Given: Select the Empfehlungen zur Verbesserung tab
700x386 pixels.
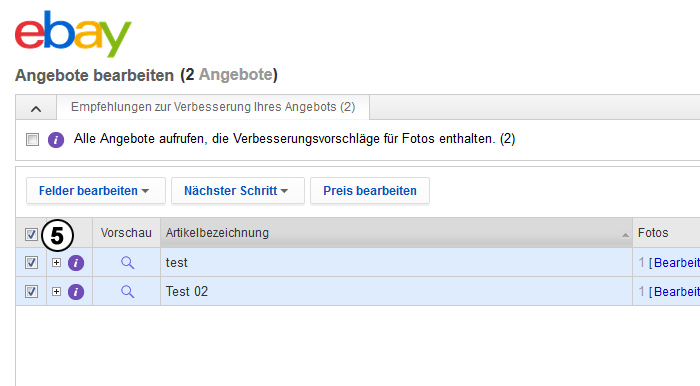Looking at the screenshot, I should click(x=213, y=107).
